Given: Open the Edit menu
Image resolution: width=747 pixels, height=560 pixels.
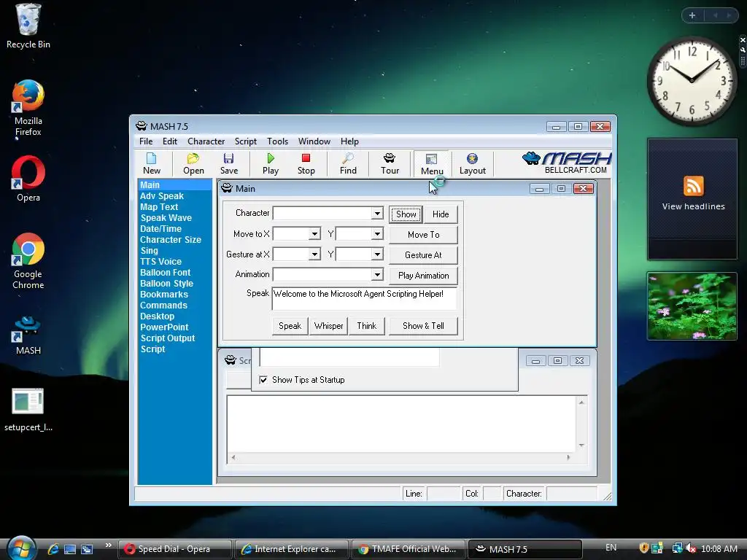Looking at the screenshot, I should pyautogui.click(x=169, y=141).
